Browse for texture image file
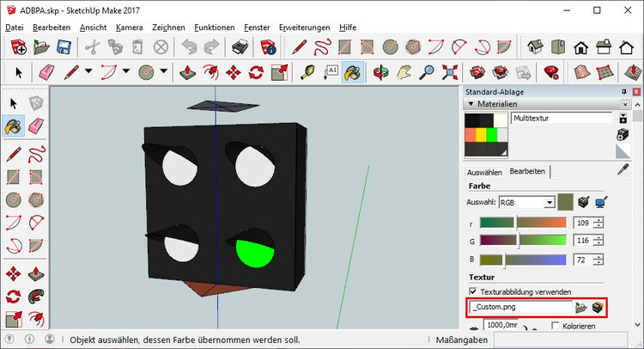The height and width of the screenshot is (349, 644). (x=581, y=306)
